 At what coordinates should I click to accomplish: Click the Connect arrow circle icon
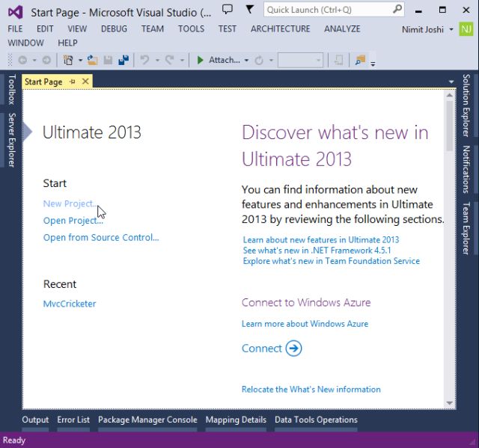[293, 349]
